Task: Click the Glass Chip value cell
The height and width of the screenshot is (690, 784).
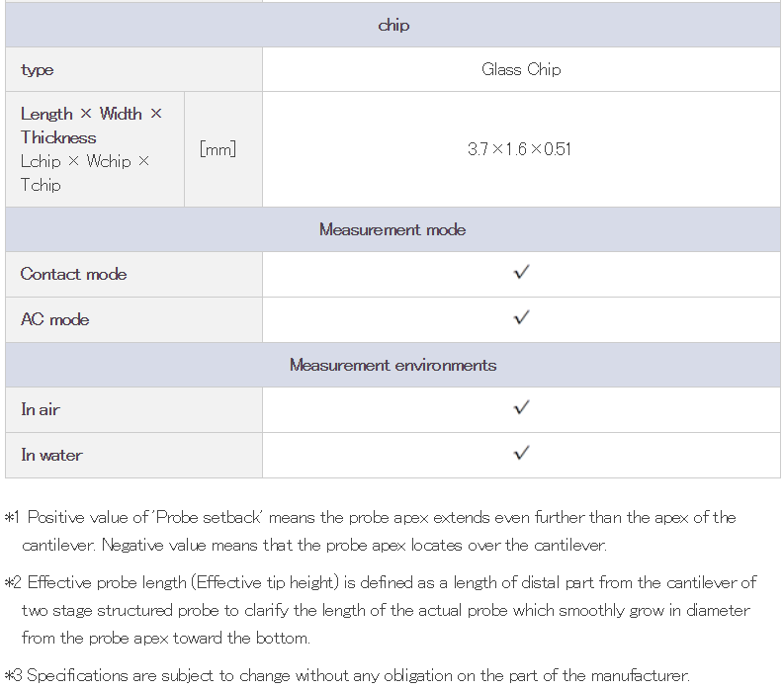Action: [x=521, y=69]
